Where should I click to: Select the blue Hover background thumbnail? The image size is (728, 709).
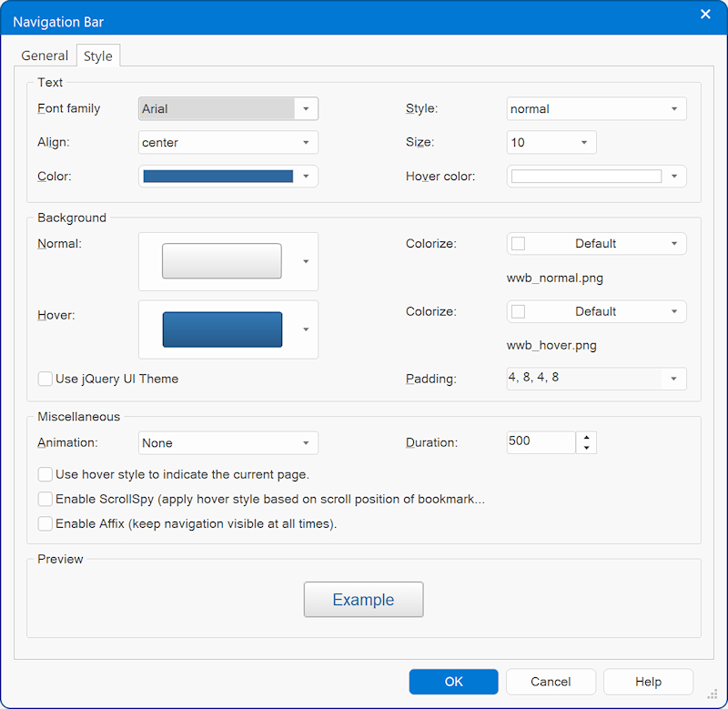(x=222, y=329)
